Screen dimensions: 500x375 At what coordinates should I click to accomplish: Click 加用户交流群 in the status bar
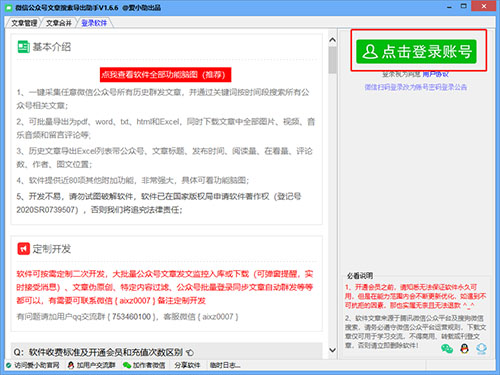click(91, 365)
